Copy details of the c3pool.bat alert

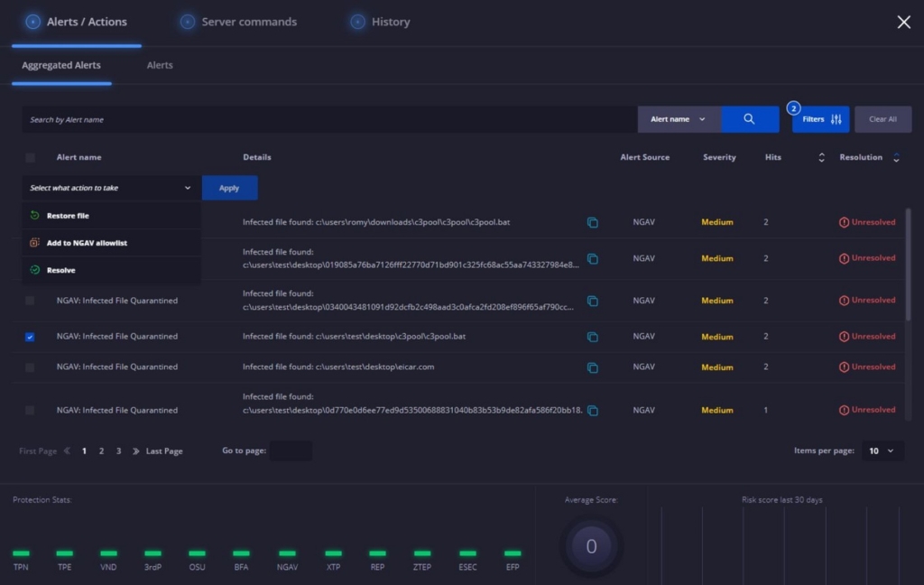[x=593, y=336]
